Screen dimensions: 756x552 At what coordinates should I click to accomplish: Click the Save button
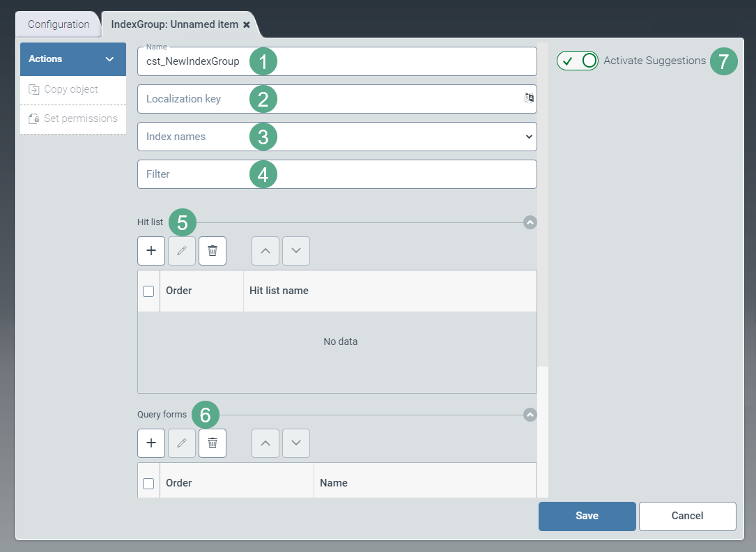pos(587,516)
